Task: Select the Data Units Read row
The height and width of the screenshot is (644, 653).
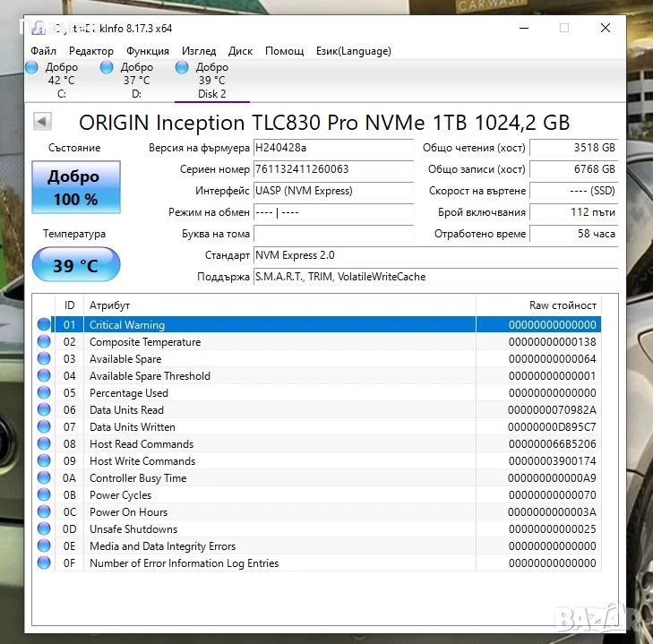Action: tap(319, 410)
